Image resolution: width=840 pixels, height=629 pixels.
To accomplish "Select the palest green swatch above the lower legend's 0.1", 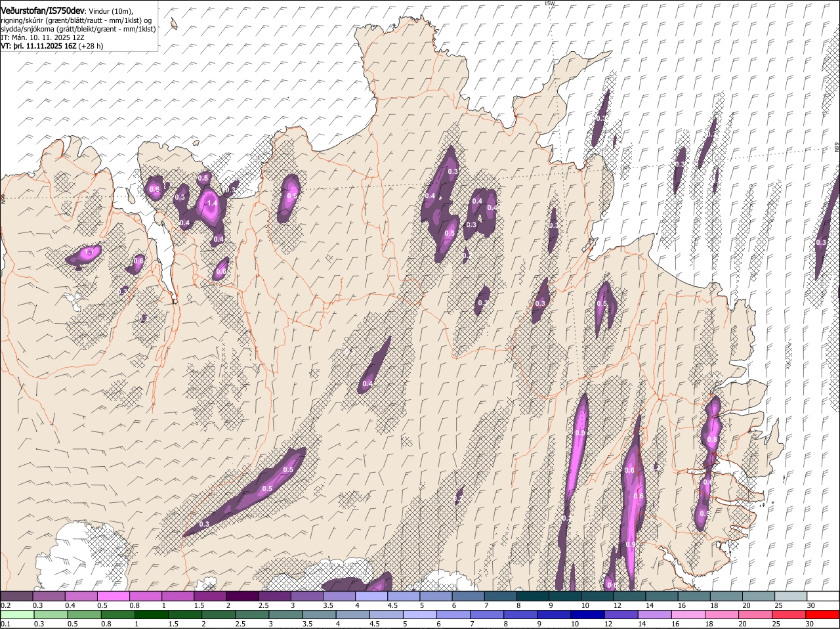I will coord(16,615).
